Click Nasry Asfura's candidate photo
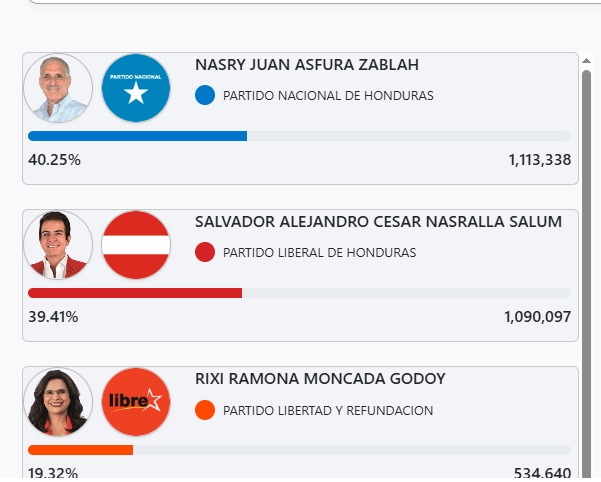This screenshot has width=601, height=482. pyautogui.click(x=58, y=88)
